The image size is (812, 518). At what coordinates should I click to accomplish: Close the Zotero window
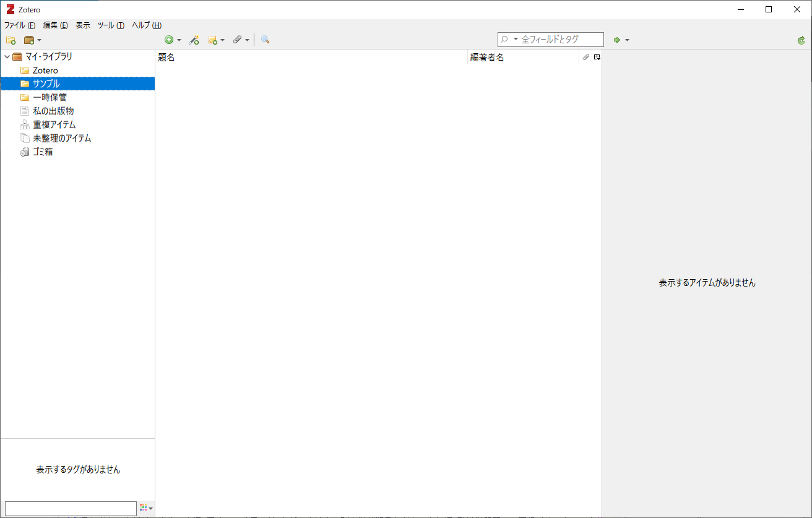[x=797, y=9]
